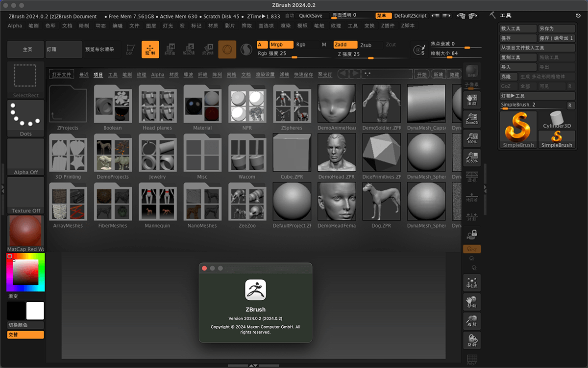Pick a color in the color picker square
Viewport: 588px width, 368px height.
click(25, 272)
